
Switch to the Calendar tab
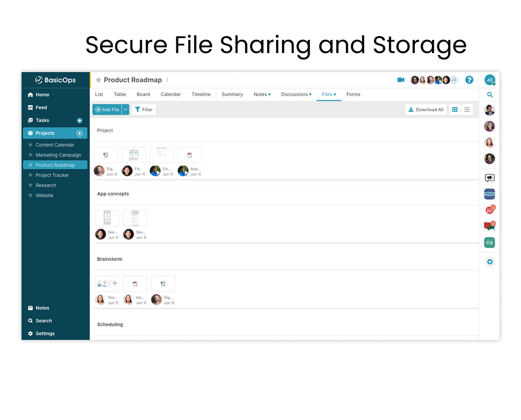tap(170, 94)
